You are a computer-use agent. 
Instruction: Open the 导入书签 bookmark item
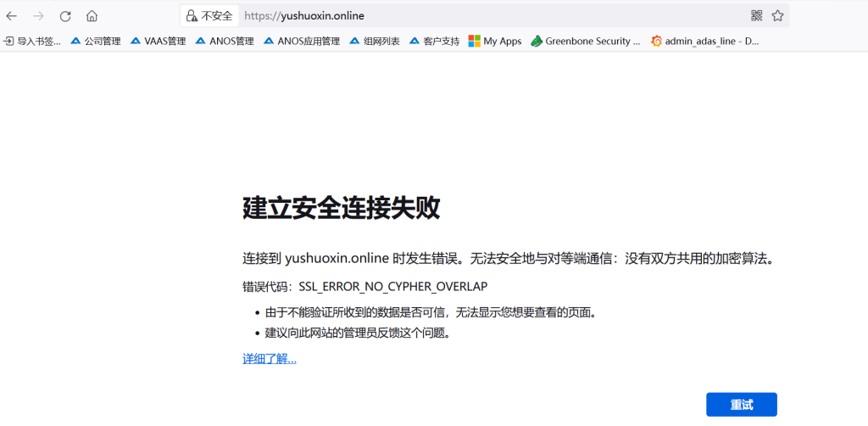pyautogui.click(x=33, y=41)
